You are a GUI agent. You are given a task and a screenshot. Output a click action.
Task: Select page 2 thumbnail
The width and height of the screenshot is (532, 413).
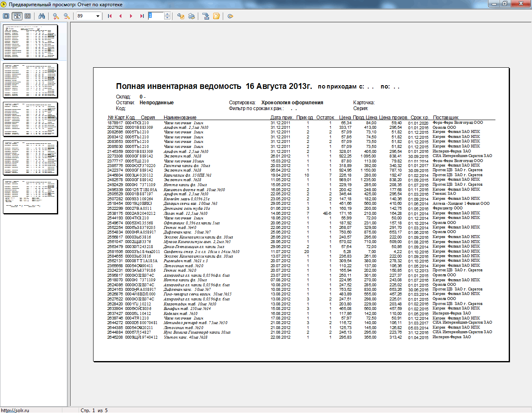tap(30, 81)
